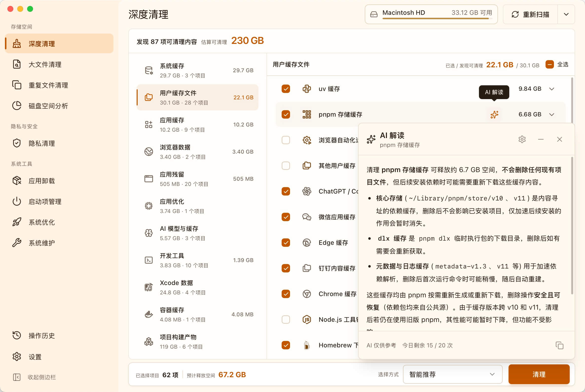The height and width of the screenshot is (392, 585).
Task: Click the 启动项管理 power icon
Action: (17, 201)
